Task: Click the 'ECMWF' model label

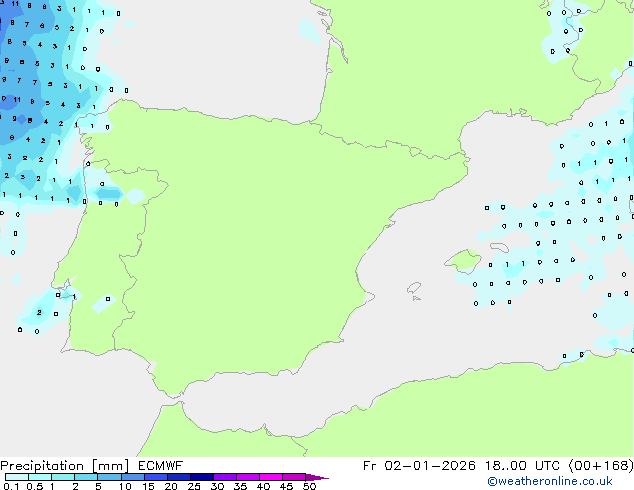Action: point(161,466)
